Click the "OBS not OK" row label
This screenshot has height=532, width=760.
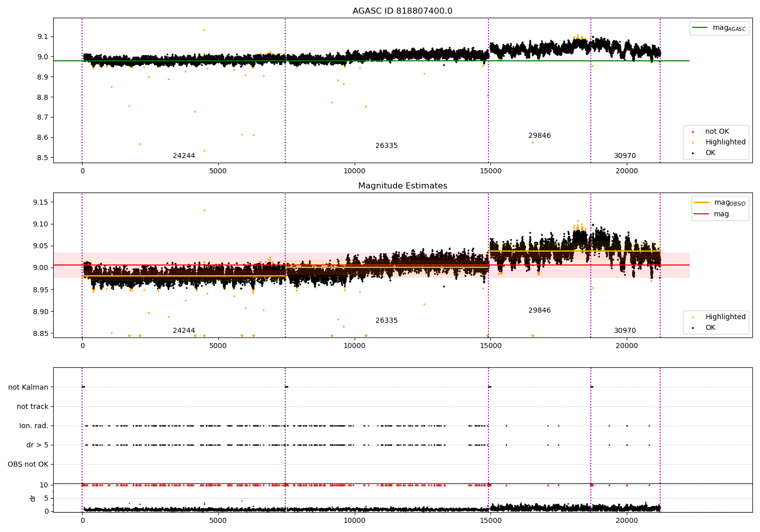coord(28,464)
